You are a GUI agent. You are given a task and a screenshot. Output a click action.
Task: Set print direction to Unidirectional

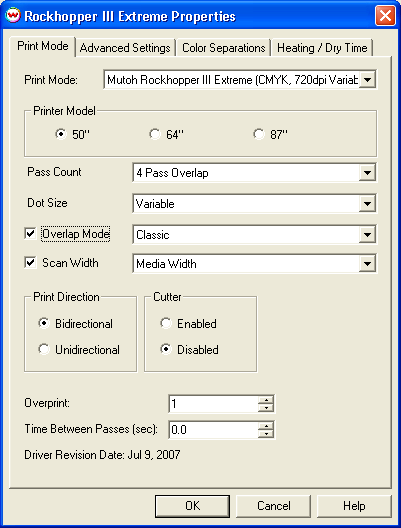[x=44, y=349]
